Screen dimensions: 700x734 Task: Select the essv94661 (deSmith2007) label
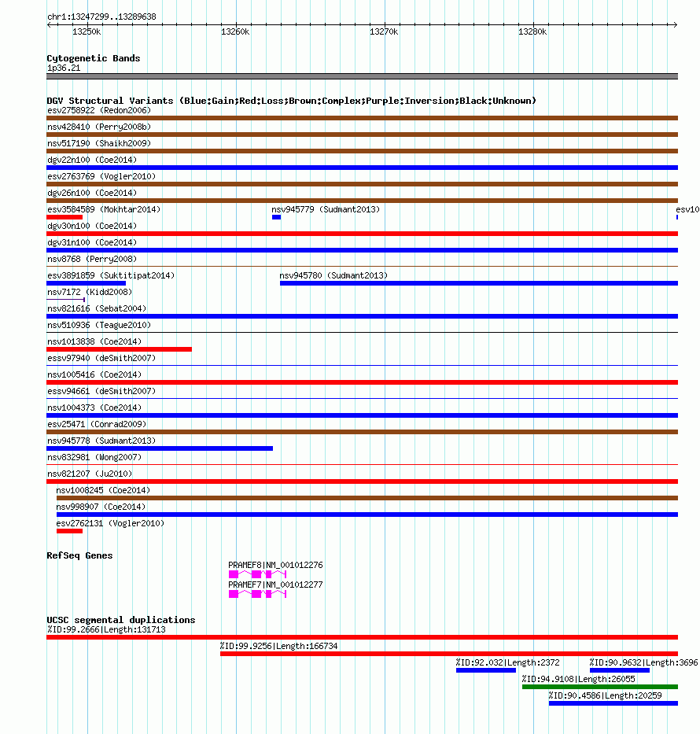(101, 391)
